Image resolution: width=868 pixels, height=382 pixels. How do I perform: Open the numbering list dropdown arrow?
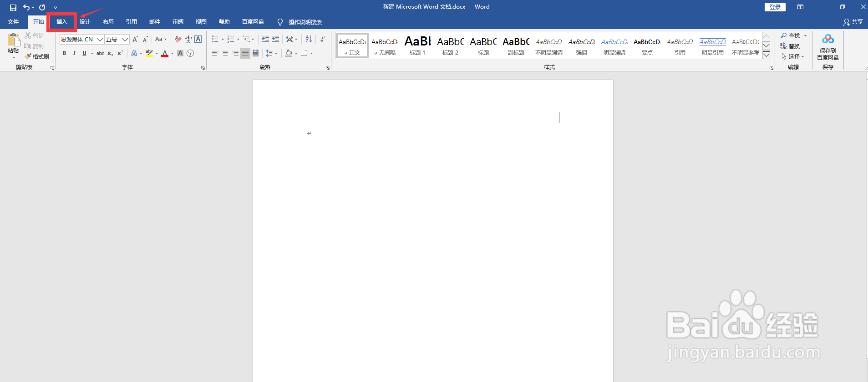point(238,39)
